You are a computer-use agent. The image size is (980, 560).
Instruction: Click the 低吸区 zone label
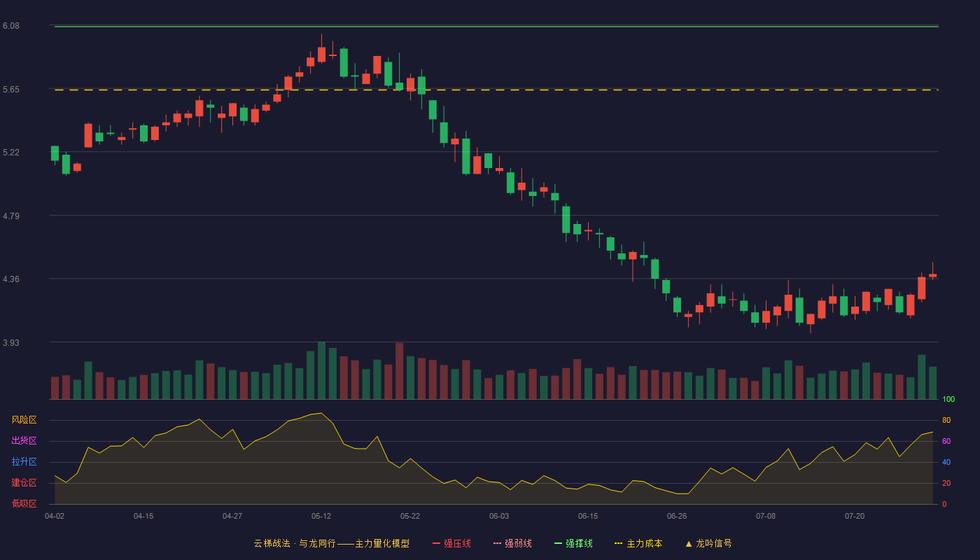tap(24, 504)
